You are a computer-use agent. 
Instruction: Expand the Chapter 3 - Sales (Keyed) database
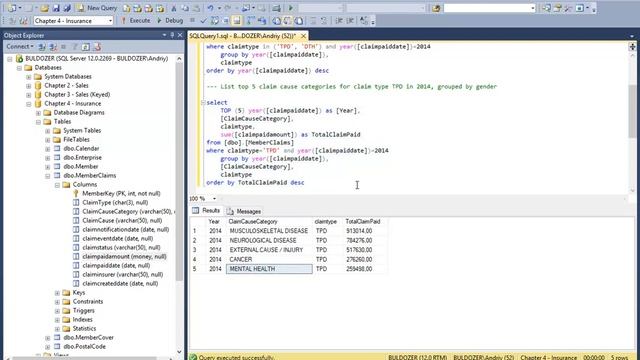[x=29, y=95]
